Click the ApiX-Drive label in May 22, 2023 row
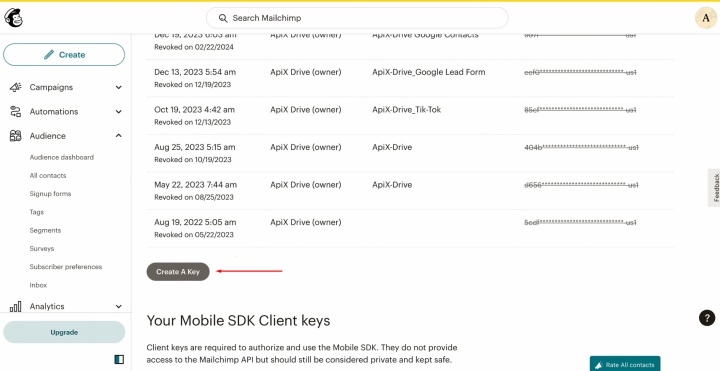Image resolution: width=720 pixels, height=371 pixels. click(x=392, y=185)
